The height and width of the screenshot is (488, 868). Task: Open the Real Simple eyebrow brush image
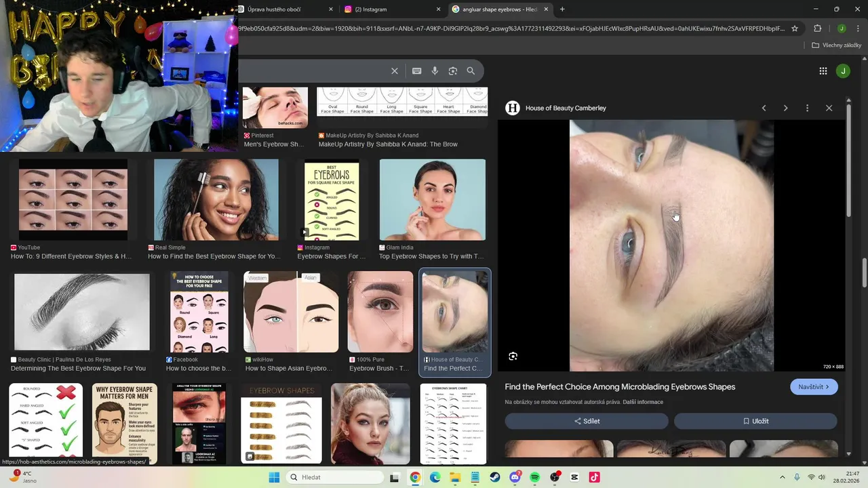[x=216, y=200]
